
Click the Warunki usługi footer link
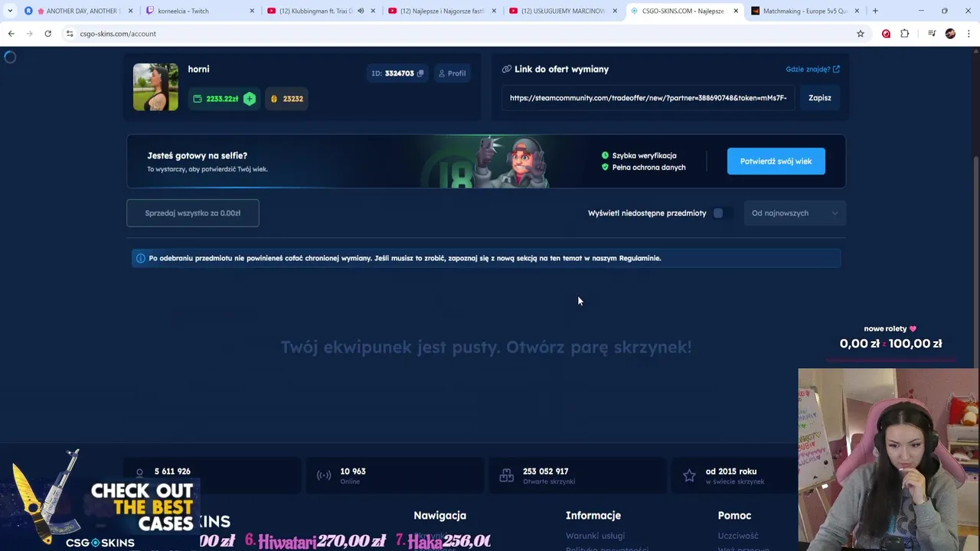point(595,536)
